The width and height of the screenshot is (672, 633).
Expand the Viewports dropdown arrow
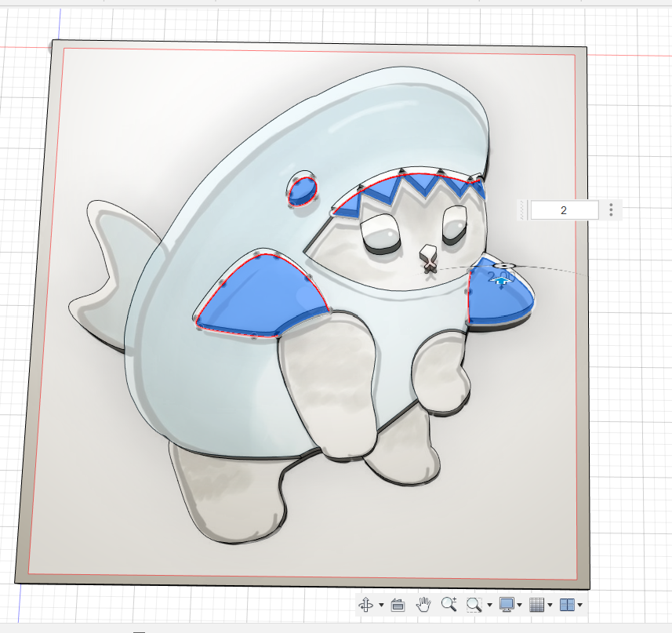(579, 606)
